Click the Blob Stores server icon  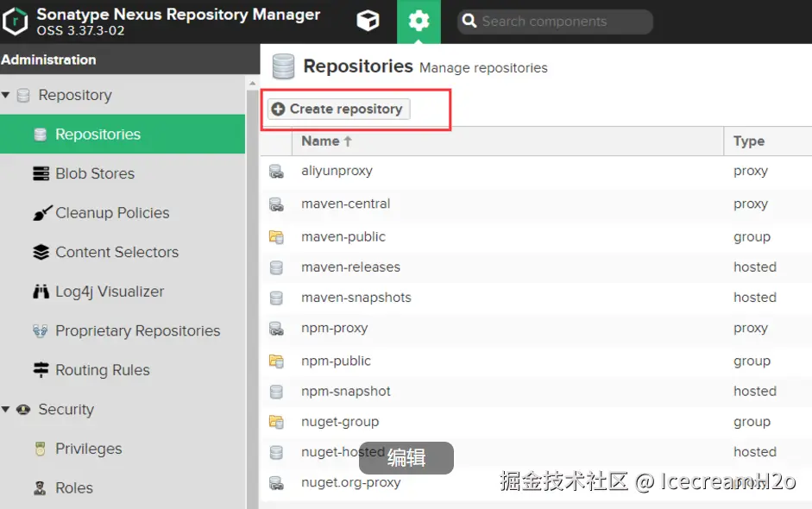(41, 173)
